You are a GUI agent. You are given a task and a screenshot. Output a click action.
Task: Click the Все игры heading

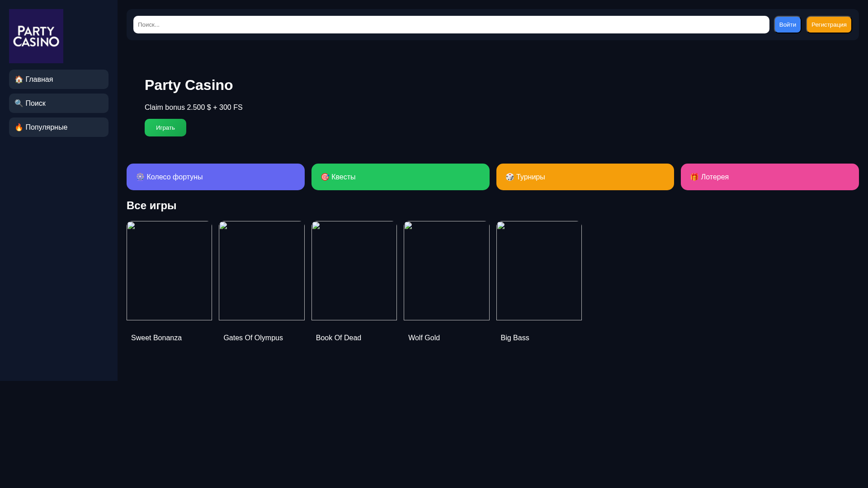[x=151, y=206]
